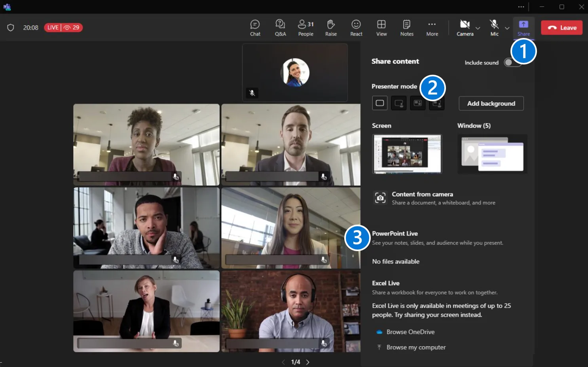Open the Chat panel
Viewport: 588px width, 367px height.
(255, 28)
